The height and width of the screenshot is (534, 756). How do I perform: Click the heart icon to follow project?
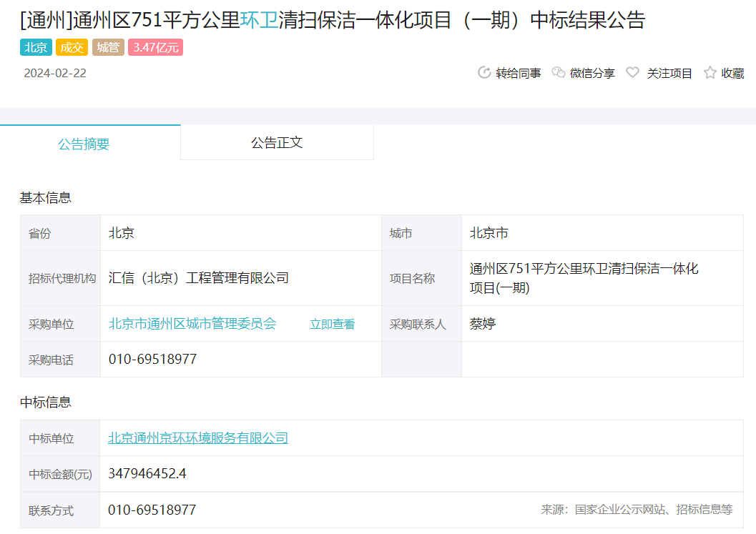(632, 73)
